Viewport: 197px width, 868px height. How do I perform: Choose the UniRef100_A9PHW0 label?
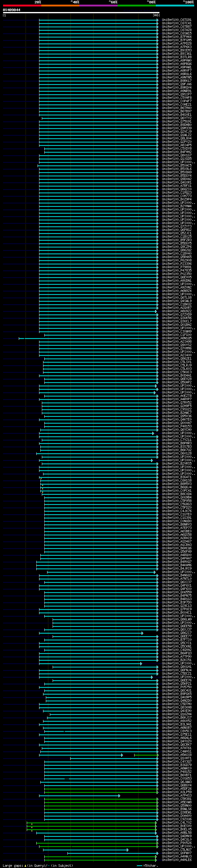pos(176,60)
